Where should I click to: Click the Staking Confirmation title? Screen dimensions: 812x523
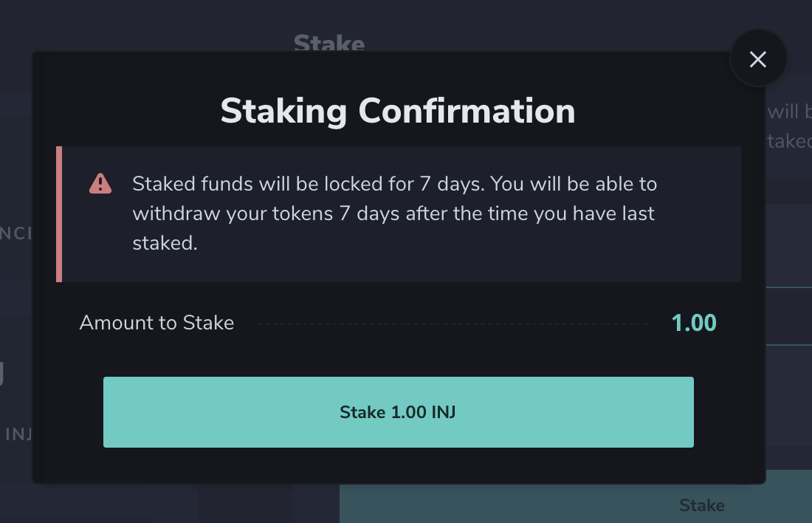click(x=397, y=111)
